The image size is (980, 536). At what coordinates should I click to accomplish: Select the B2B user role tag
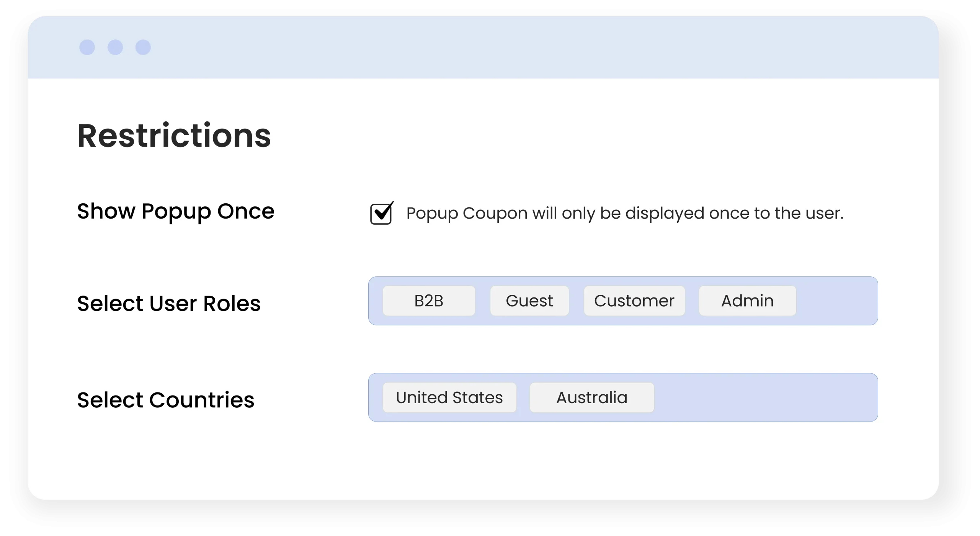429,301
